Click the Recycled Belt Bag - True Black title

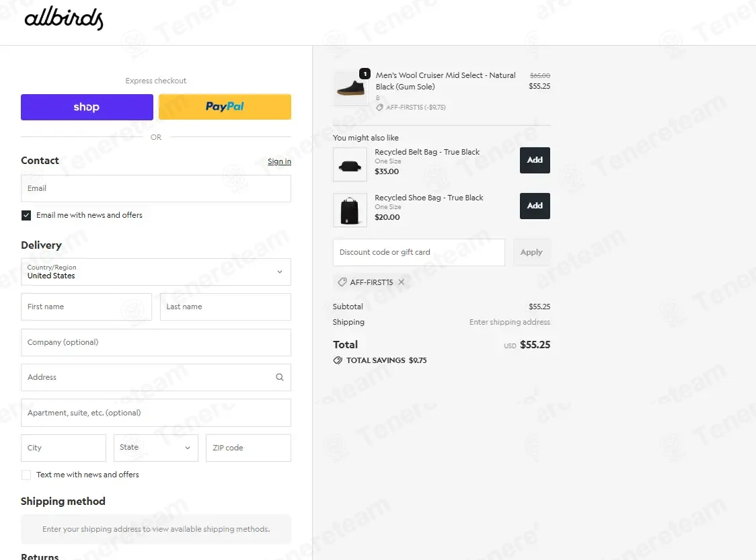pyautogui.click(x=427, y=153)
